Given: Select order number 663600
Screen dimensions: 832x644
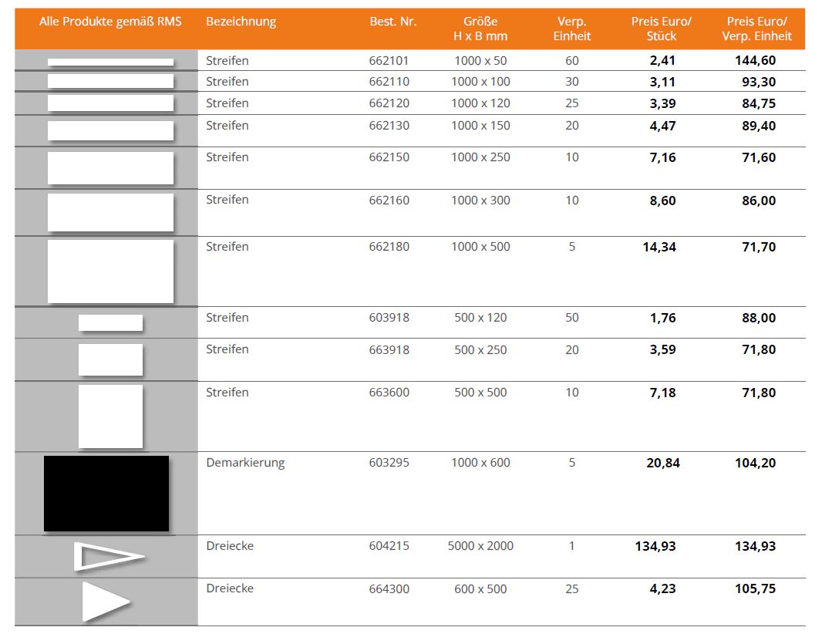Looking at the screenshot, I should coord(389,393).
